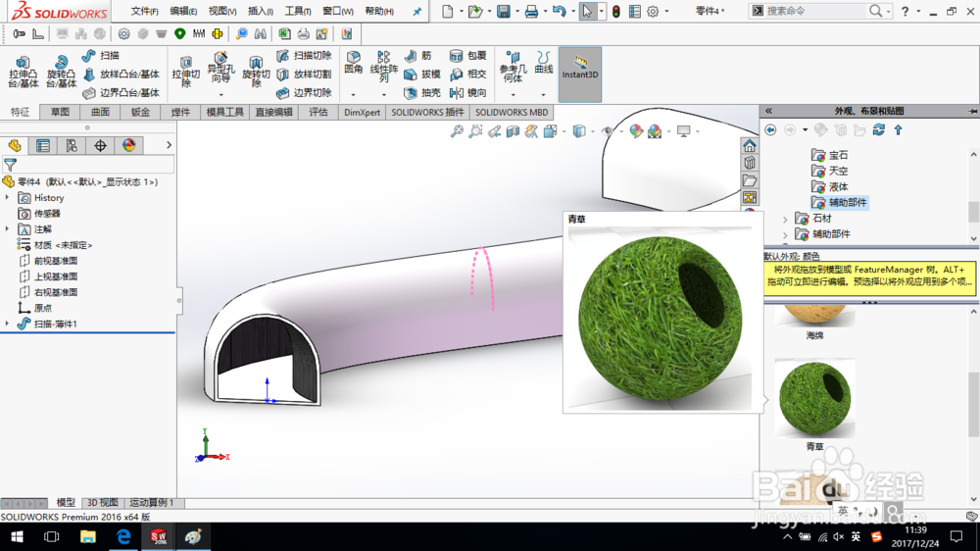The height and width of the screenshot is (551, 980).
Task: Open dropdown under Curves 曲线
Action: coord(543,94)
